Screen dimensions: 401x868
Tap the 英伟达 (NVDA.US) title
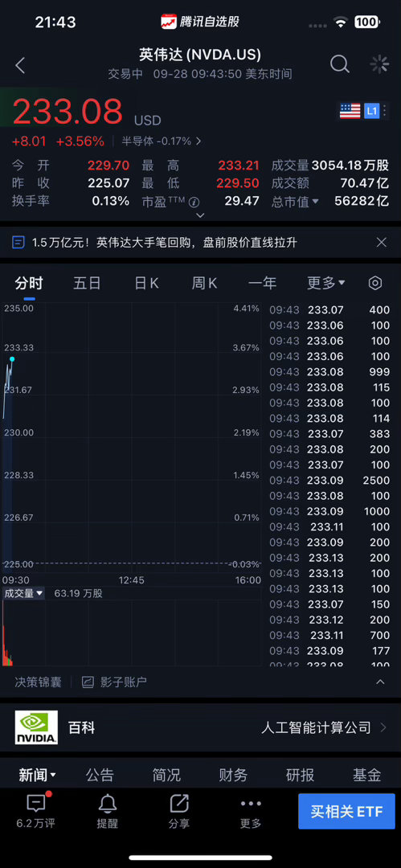(200, 55)
